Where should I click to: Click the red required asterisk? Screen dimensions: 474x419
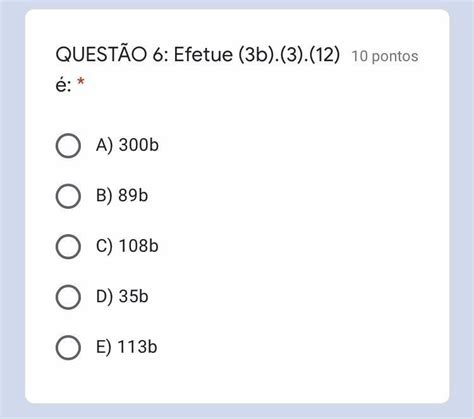(80, 81)
